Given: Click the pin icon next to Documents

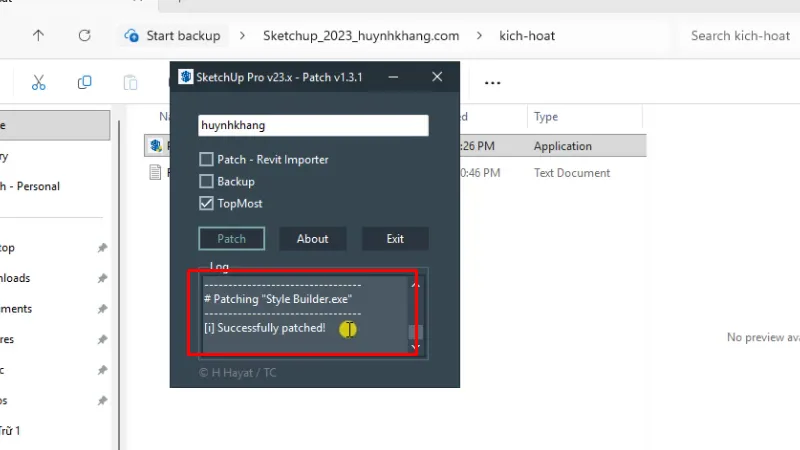Looking at the screenshot, I should 103,309.
